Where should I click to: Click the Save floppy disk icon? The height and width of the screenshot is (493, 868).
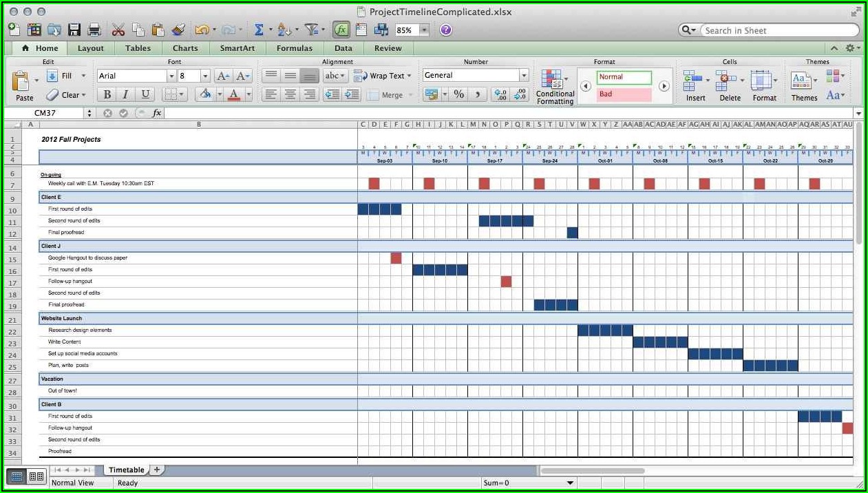coord(74,30)
